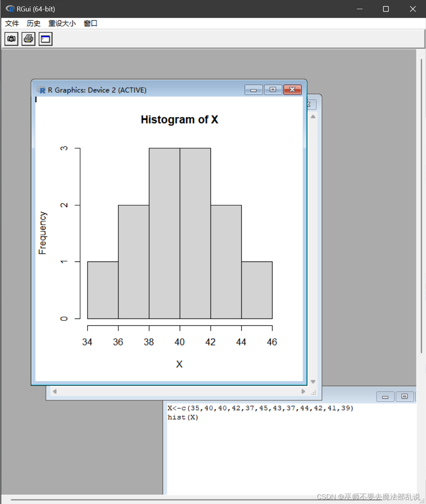The height and width of the screenshot is (504, 426).
Task: Click the printer icon in the toolbar
Action: point(29,39)
